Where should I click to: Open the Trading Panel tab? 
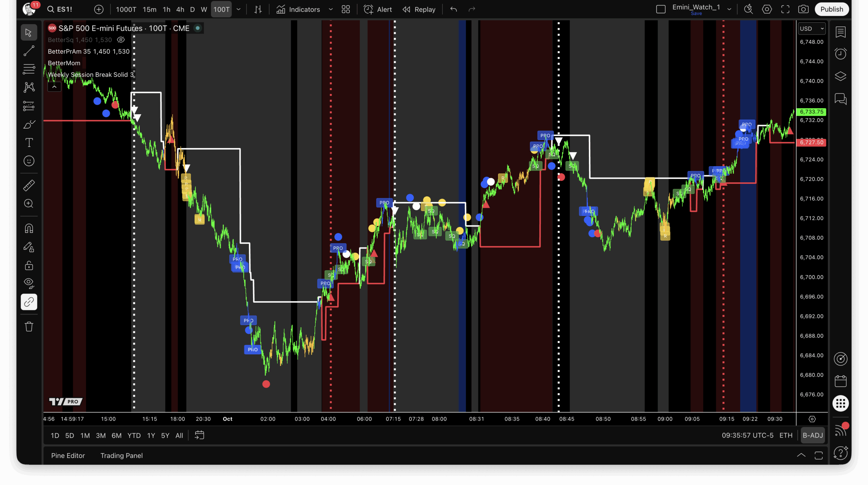(x=121, y=456)
